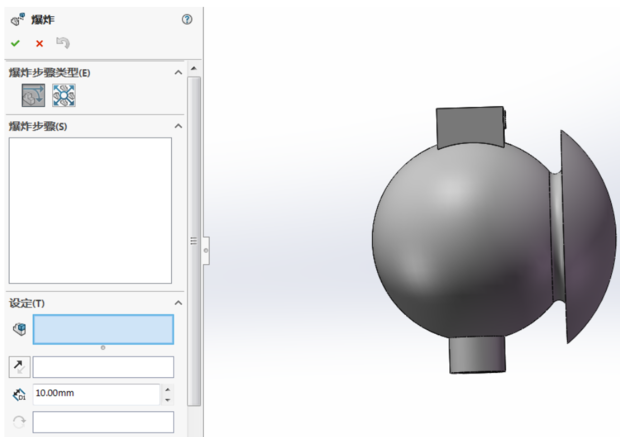The width and height of the screenshot is (620, 437).
Task: Select the bottom cylinder on the sphere
Action: (x=478, y=354)
